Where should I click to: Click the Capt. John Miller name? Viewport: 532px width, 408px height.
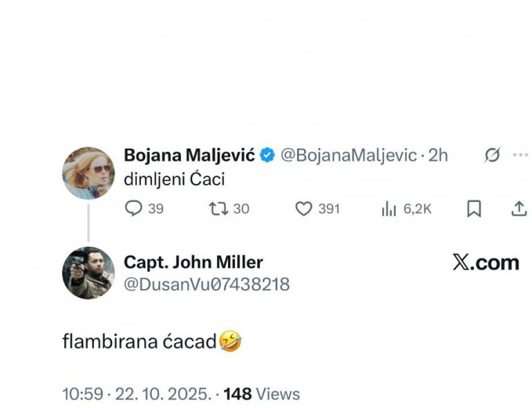pyautogui.click(x=193, y=262)
